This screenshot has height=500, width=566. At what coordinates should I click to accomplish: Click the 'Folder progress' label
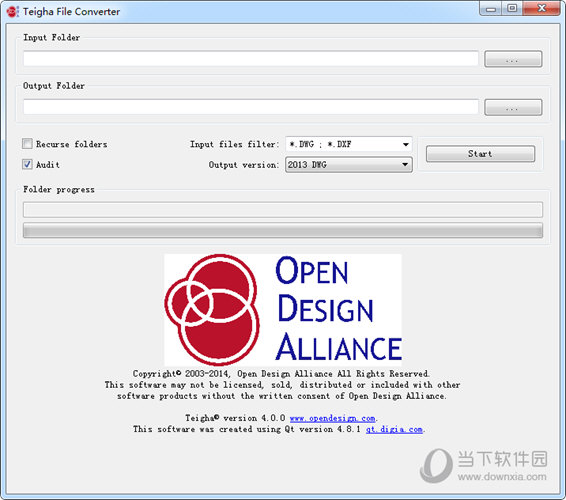tap(59, 190)
